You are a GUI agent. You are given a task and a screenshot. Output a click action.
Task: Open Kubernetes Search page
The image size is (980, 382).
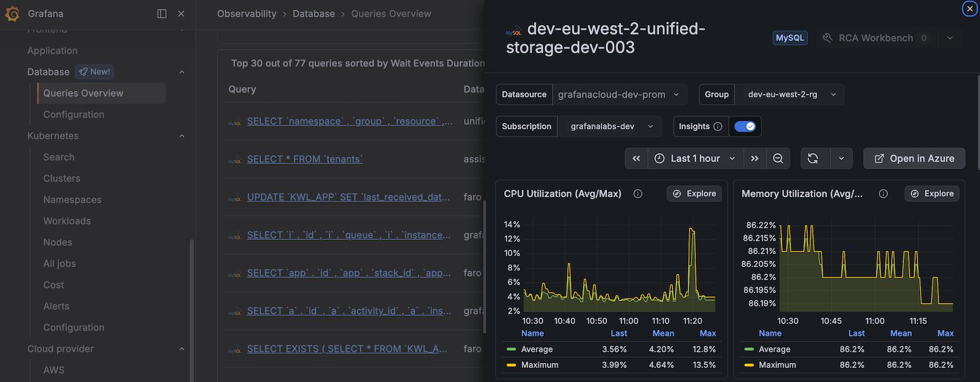(x=59, y=157)
